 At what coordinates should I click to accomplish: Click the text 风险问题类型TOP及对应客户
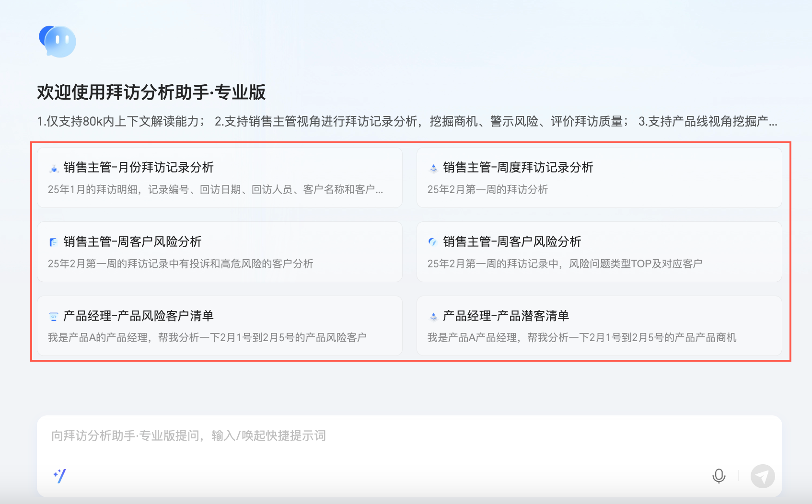(x=636, y=264)
